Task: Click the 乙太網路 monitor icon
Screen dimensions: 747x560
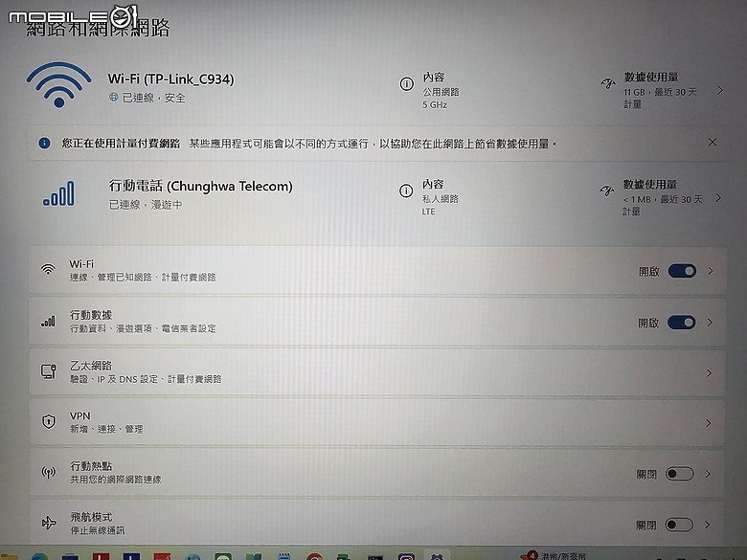Action: pos(49,371)
